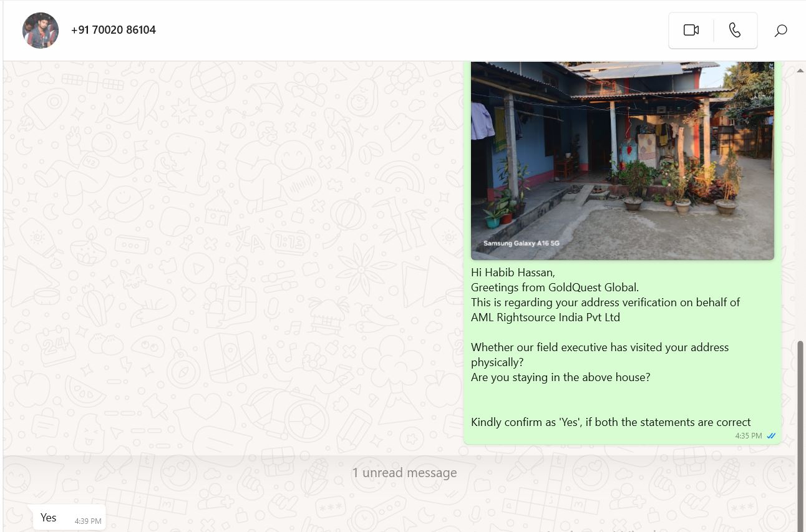Viewport: 806px width, 532px height.
Task: Click the blue double-tick read receipt
Action: 771,436
